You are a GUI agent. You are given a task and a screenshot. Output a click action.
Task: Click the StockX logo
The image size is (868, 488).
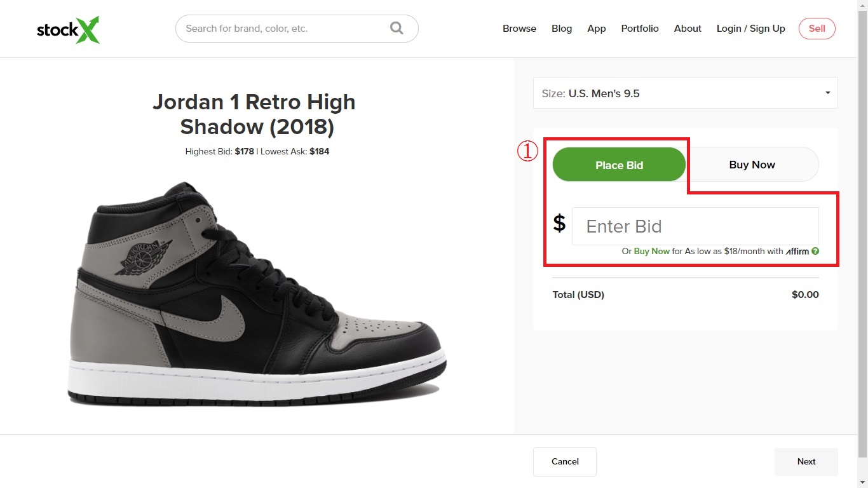68,29
